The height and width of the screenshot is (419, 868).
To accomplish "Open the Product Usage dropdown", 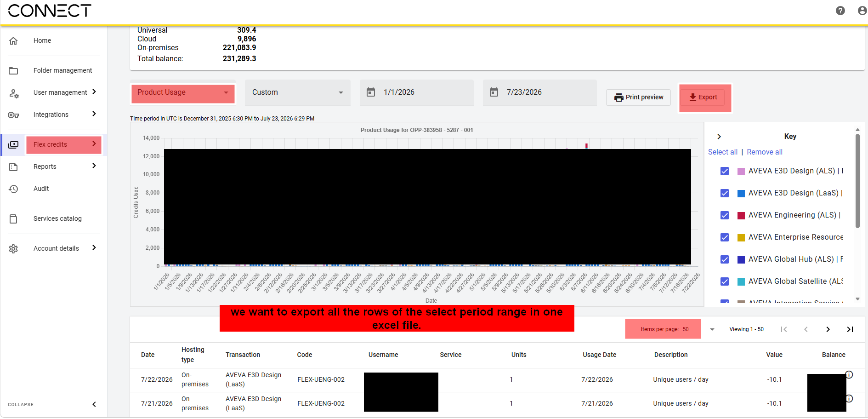I will pyautogui.click(x=183, y=93).
